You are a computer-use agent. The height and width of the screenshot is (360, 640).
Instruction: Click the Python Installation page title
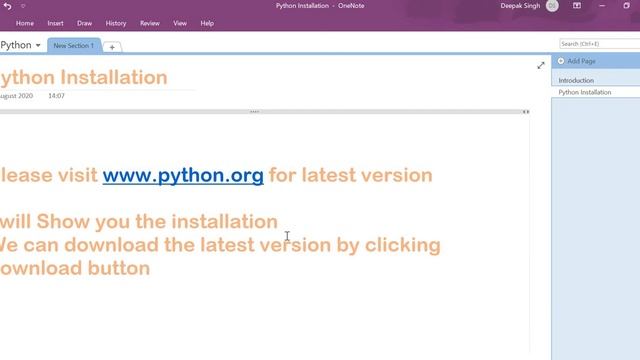point(84,77)
